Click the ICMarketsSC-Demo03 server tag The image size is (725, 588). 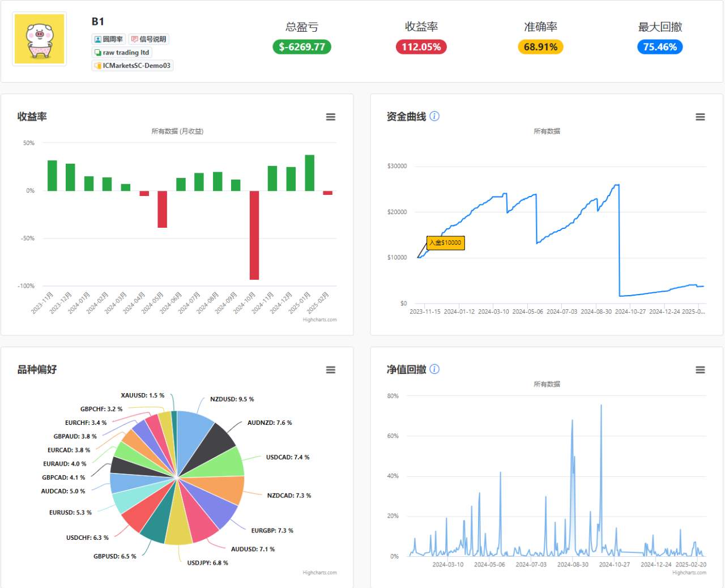click(x=133, y=66)
